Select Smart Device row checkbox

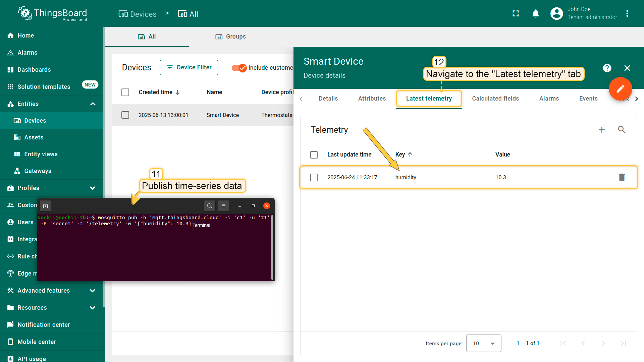tap(125, 115)
